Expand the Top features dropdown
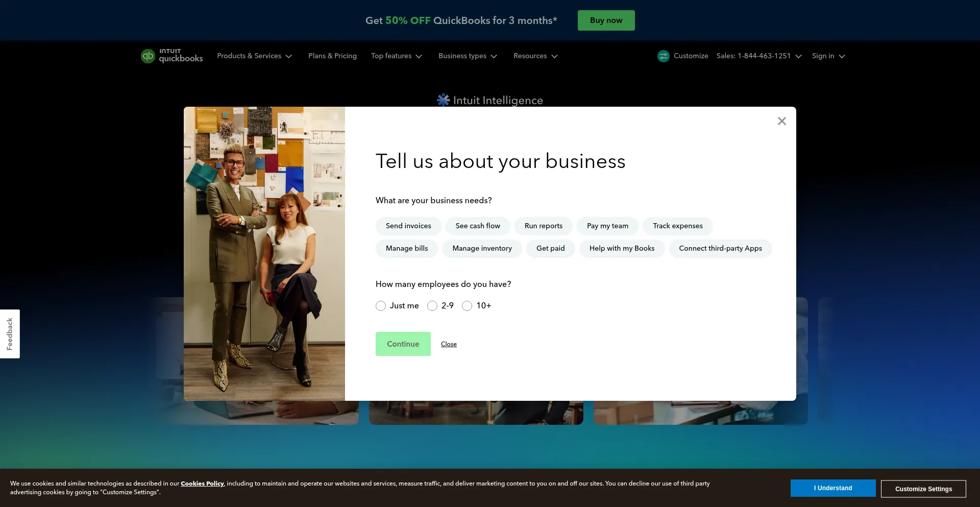980x507 pixels. [x=397, y=56]
